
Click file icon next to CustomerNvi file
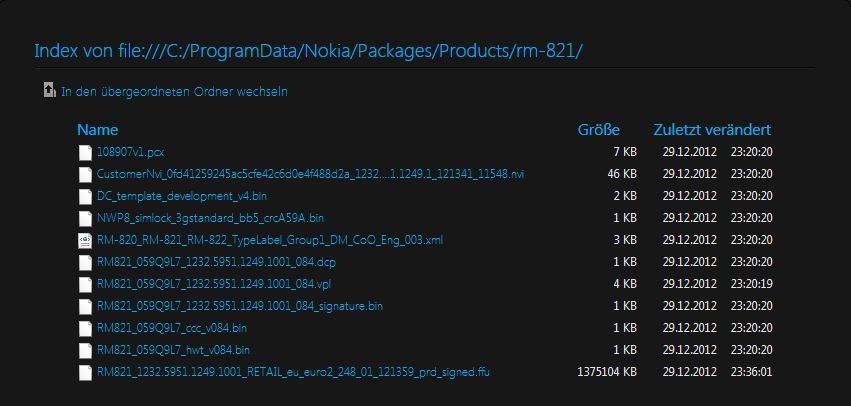[85, 174]
